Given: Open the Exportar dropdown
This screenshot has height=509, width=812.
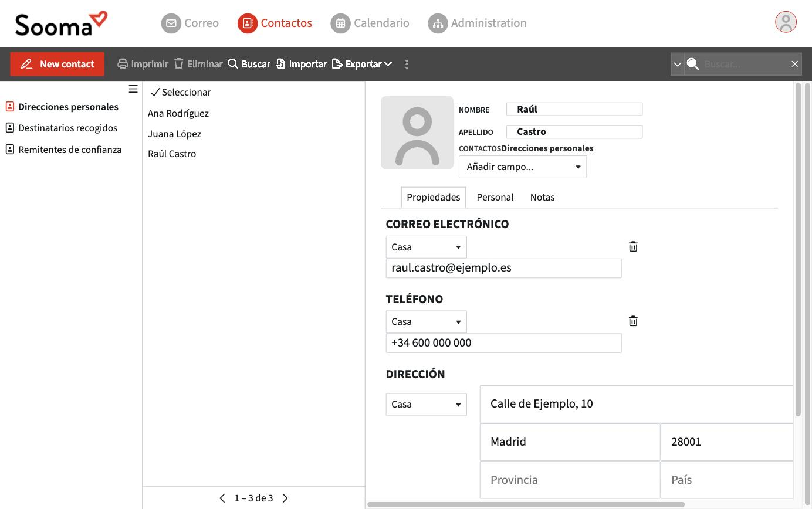Looking at the screenshot, I should coord(362,64).
